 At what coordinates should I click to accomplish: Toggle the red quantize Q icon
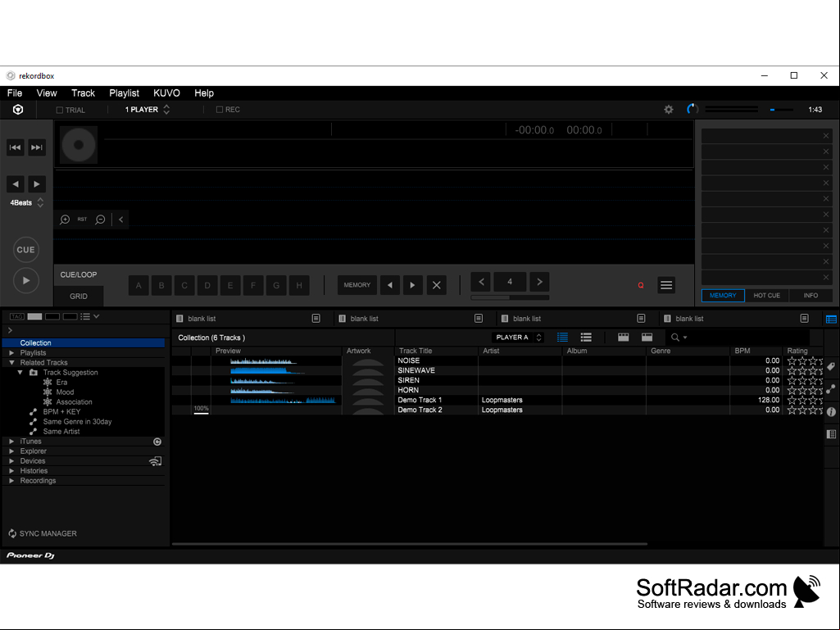pos(641,286)
